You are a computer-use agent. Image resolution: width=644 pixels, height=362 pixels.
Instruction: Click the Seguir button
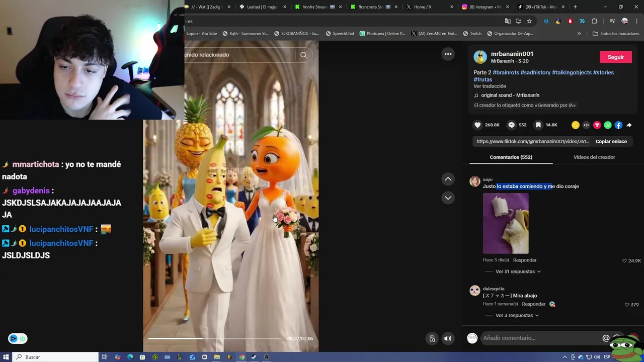tap(615, 57)
